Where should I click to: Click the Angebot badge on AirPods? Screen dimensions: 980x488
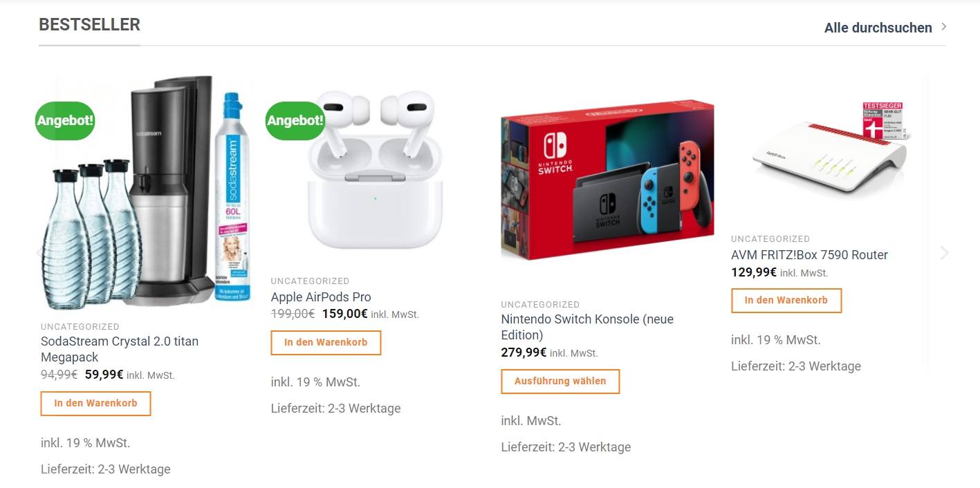click(x=295, y=120)
